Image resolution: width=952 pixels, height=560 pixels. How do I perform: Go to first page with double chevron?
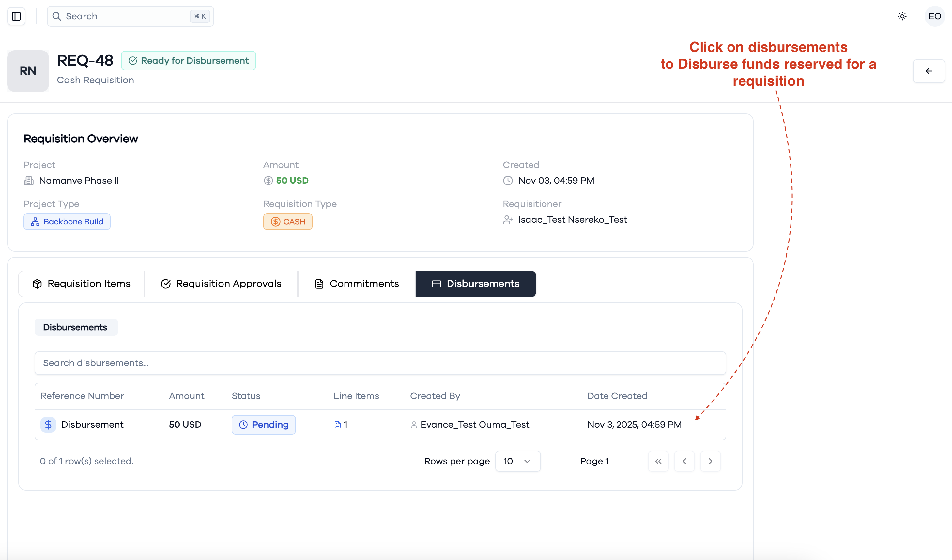(x=658, y=461)
